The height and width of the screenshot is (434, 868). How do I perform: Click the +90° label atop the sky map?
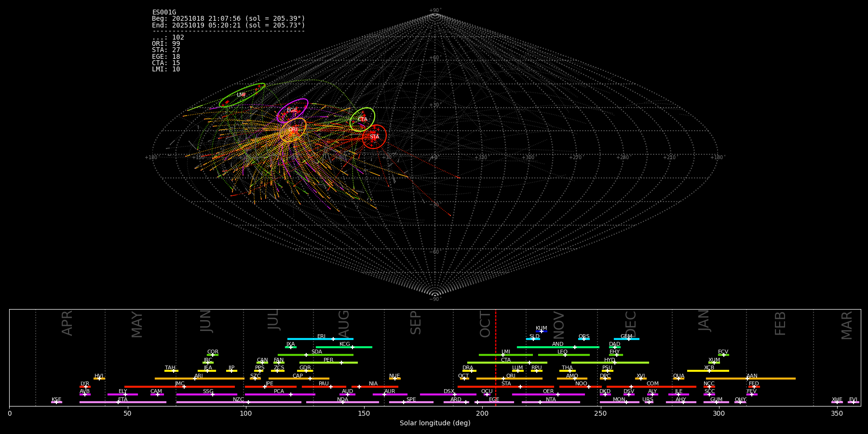[435, 11]
